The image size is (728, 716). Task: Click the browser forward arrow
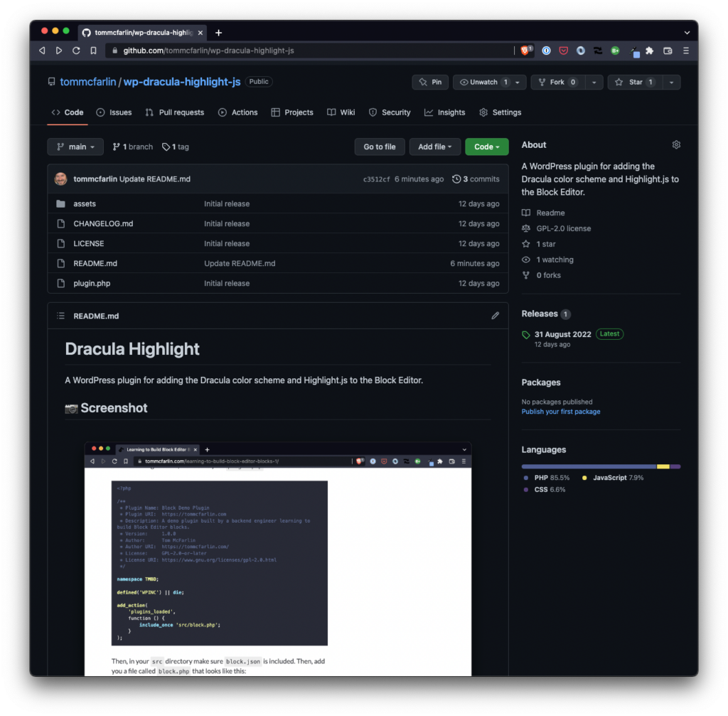click(x=59, y=50)
